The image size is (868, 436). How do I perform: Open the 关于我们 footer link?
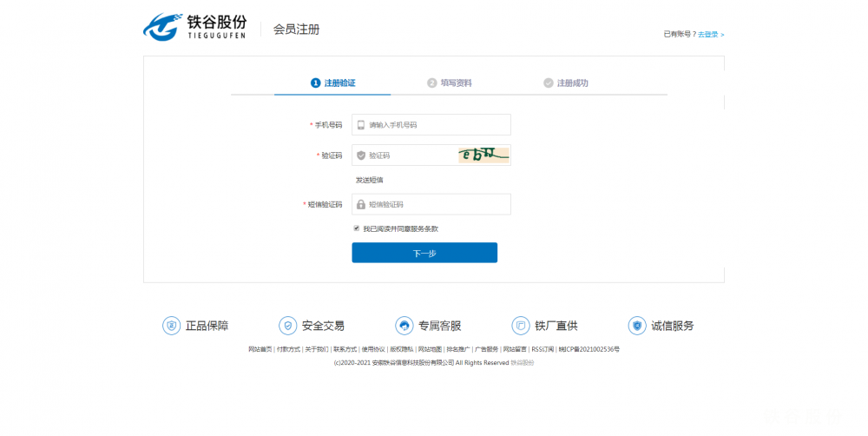pyautogui.click(x=316, y=349)
